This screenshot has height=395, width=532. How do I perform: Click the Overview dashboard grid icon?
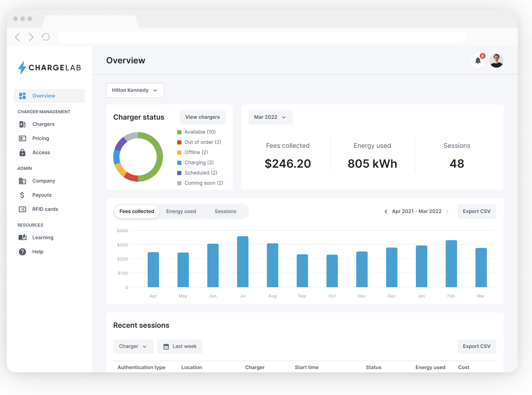22,96
